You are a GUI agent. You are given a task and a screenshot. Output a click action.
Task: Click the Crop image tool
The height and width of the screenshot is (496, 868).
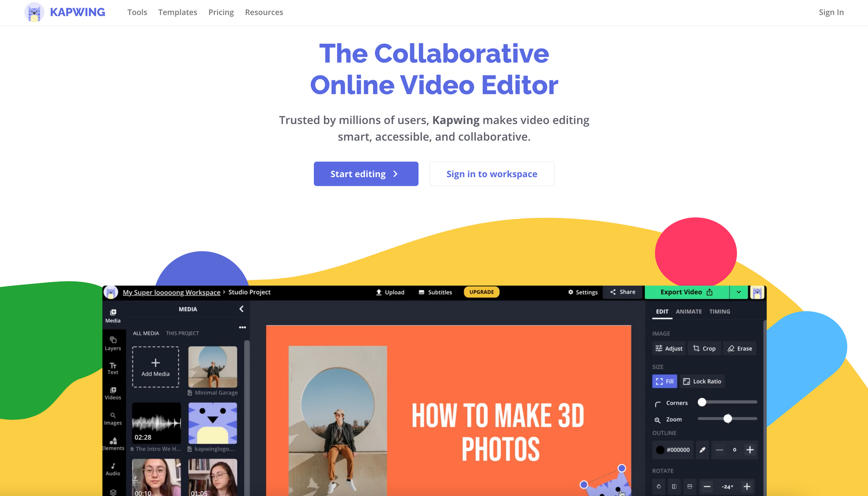pos(704,348)
